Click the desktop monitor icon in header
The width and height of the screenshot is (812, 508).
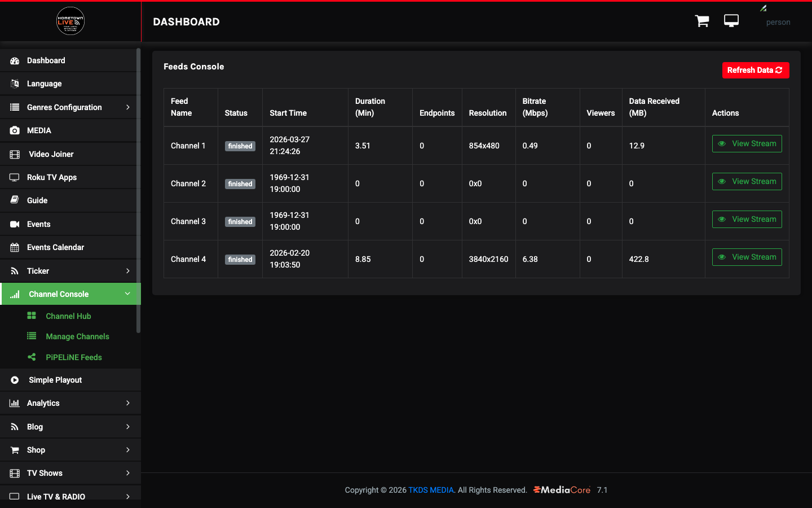pyautogui.click(x=731, y=21)
